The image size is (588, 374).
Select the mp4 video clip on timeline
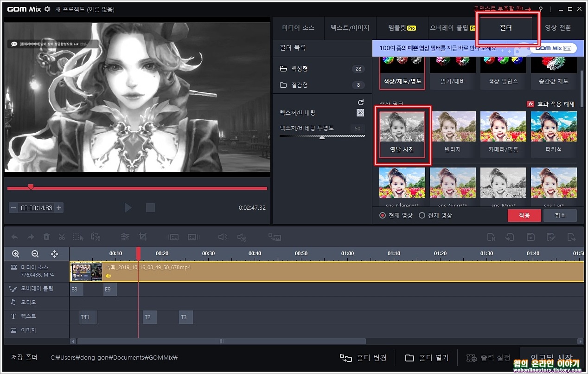pyautogui.click(x=326, y=272)
